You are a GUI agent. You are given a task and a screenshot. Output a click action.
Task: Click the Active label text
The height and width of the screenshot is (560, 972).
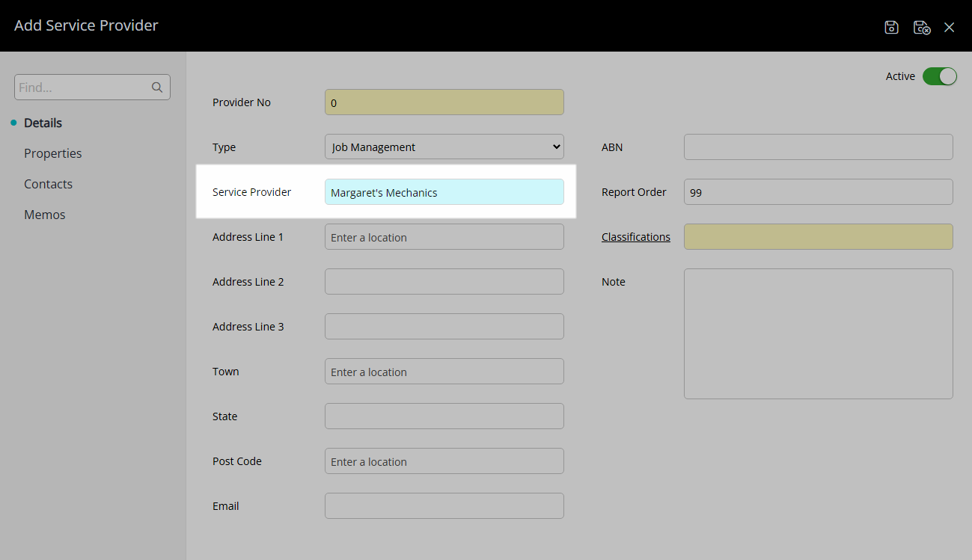tap(900, 76)
